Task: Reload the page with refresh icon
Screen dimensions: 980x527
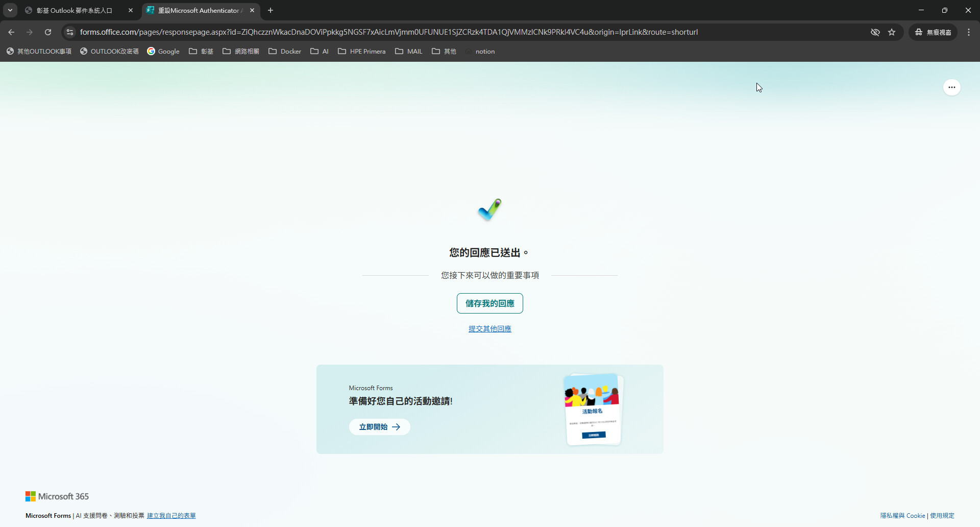Action: pos(48,32)
